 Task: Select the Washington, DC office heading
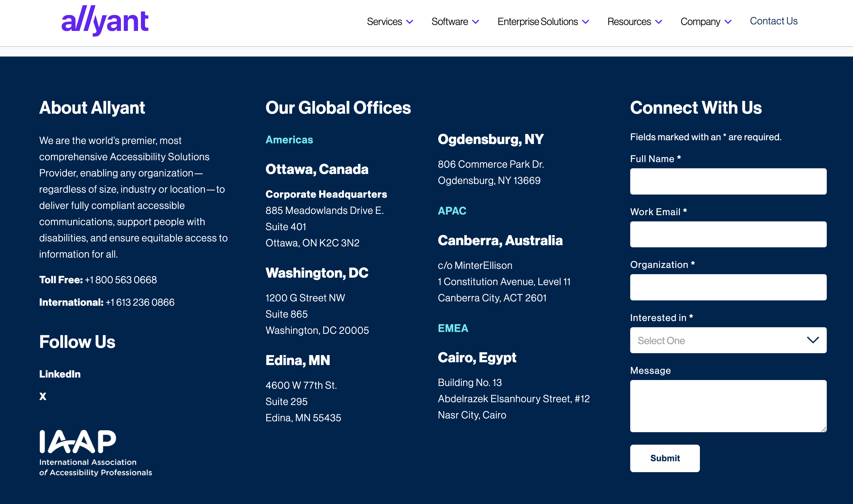tap(317, 273)
